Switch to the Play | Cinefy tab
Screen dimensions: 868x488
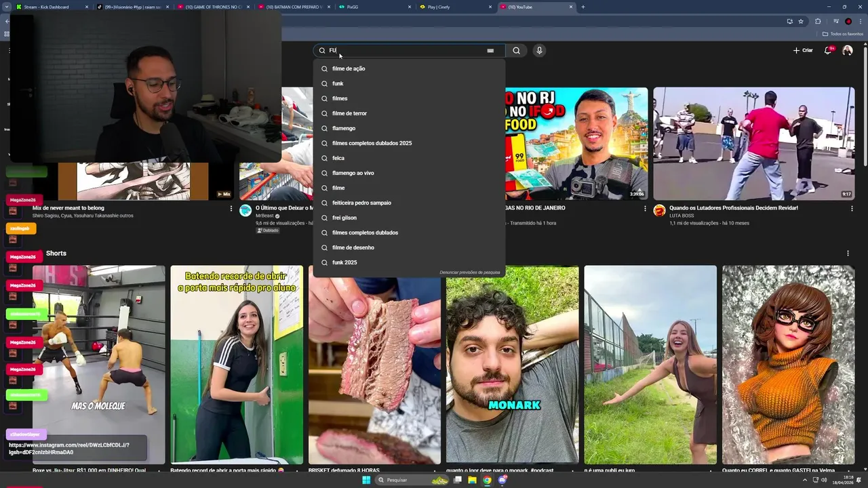(456, 7)
